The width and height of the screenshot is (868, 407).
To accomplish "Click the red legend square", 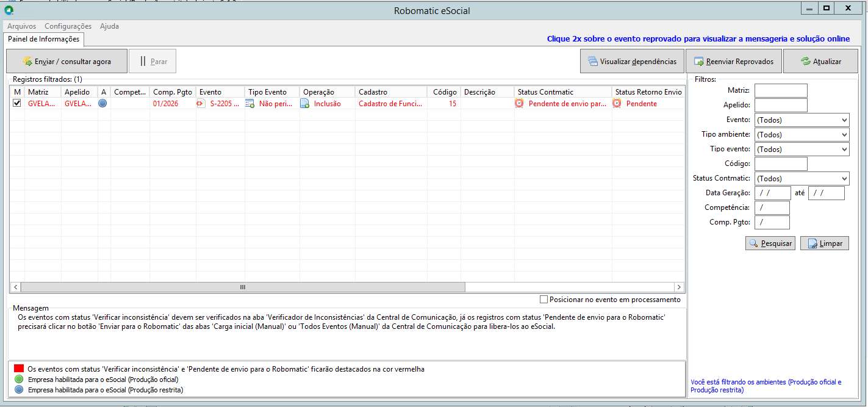I will pyautogui.click(x=19, y=369).
